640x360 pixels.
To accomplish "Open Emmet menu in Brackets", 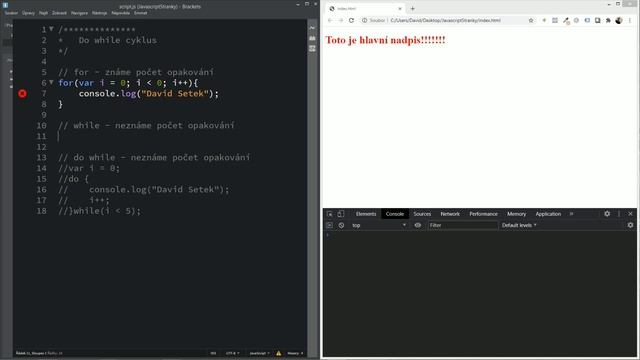I will (140, 13).
